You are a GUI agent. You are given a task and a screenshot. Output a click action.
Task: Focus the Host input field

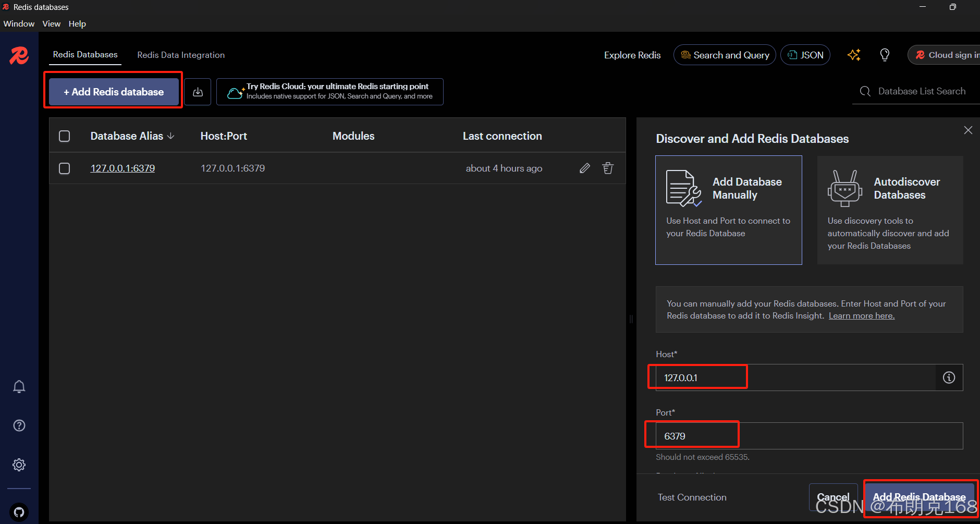tap(796, 377)
